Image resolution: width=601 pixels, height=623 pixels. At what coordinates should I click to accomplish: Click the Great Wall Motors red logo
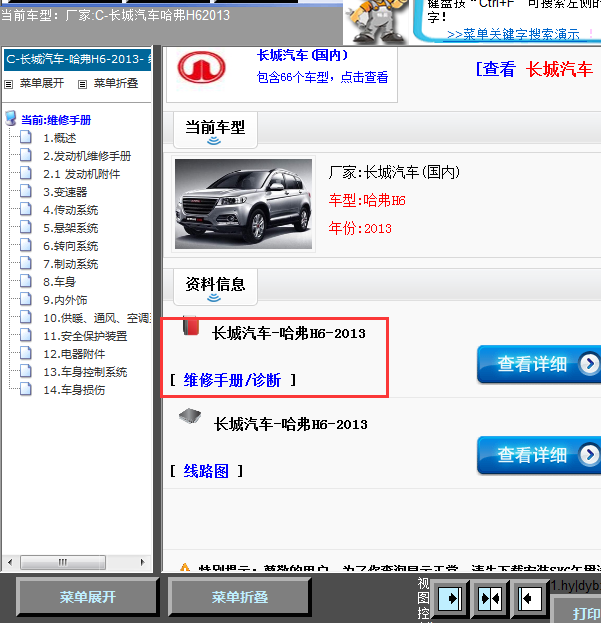point(201,67)
